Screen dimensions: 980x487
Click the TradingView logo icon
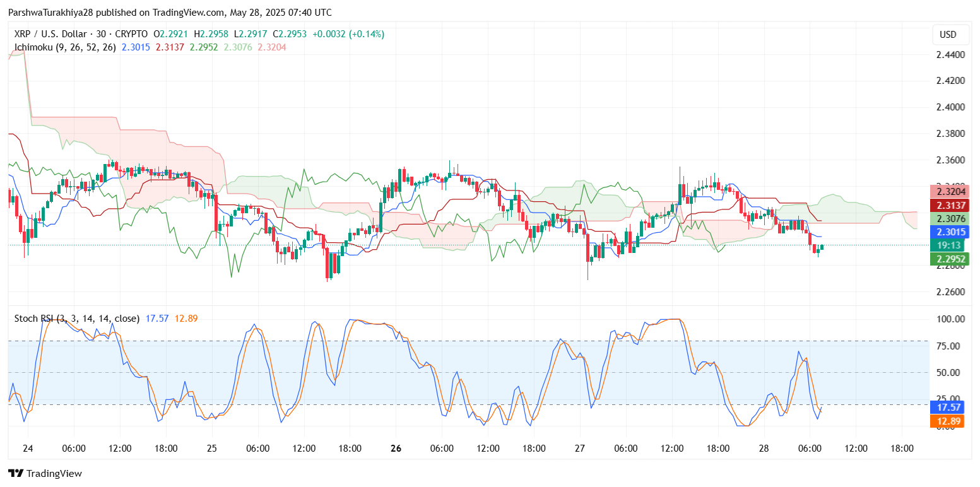(15, 473)
